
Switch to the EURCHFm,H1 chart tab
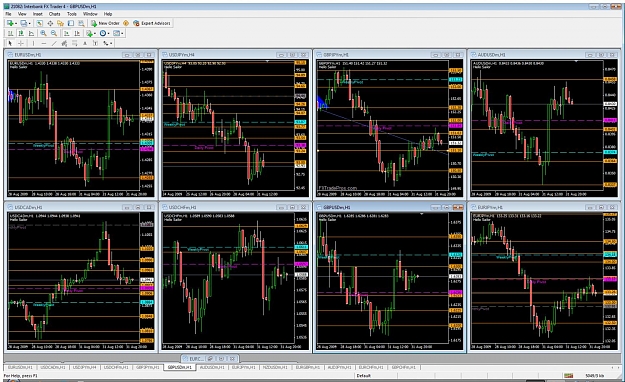point(371,367)
